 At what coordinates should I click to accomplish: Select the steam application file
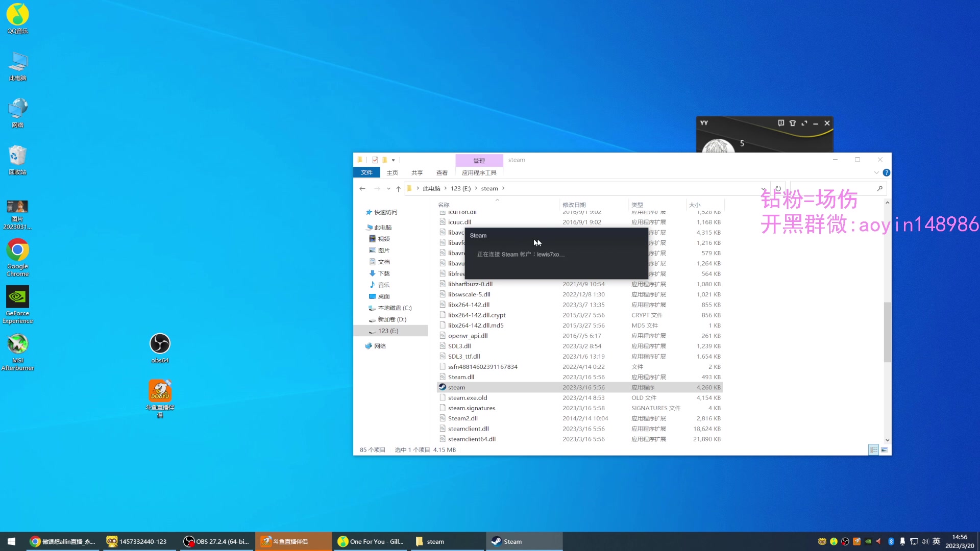coord(579,387)
